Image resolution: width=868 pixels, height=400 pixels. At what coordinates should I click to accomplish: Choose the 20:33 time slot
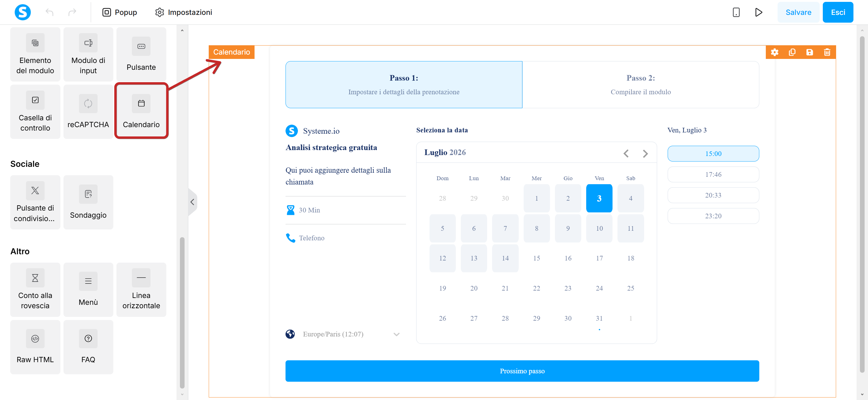coord(713,195)
